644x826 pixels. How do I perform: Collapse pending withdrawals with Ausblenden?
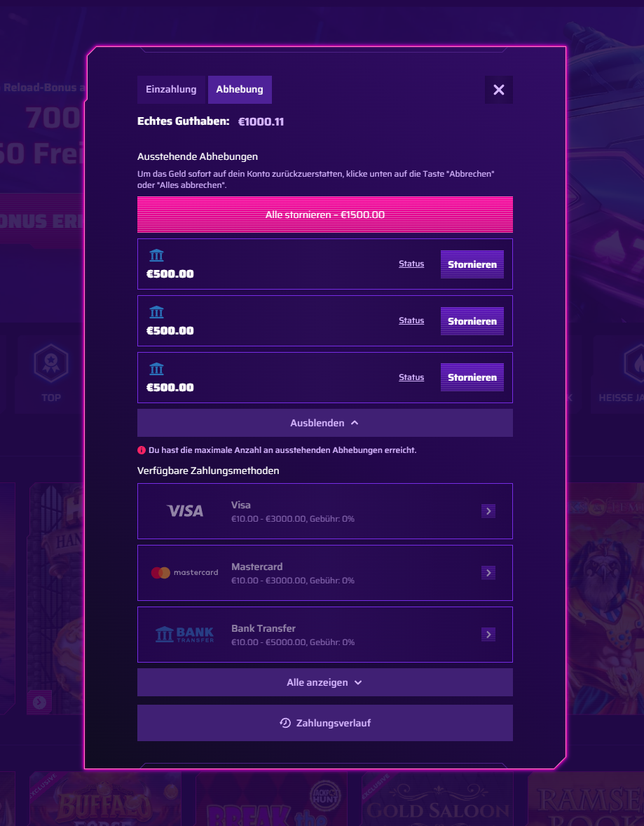point(325,423)
